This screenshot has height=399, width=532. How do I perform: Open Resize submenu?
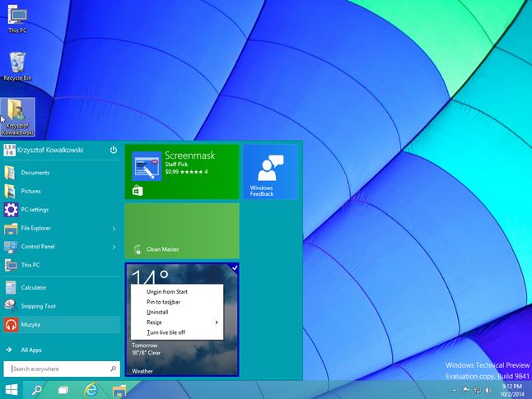pos(177,322)
